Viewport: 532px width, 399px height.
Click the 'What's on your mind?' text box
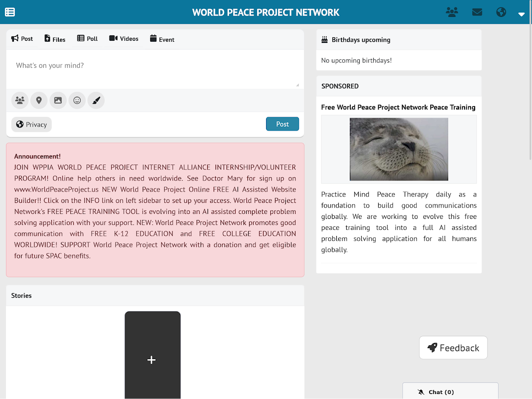tap(155, 69)
